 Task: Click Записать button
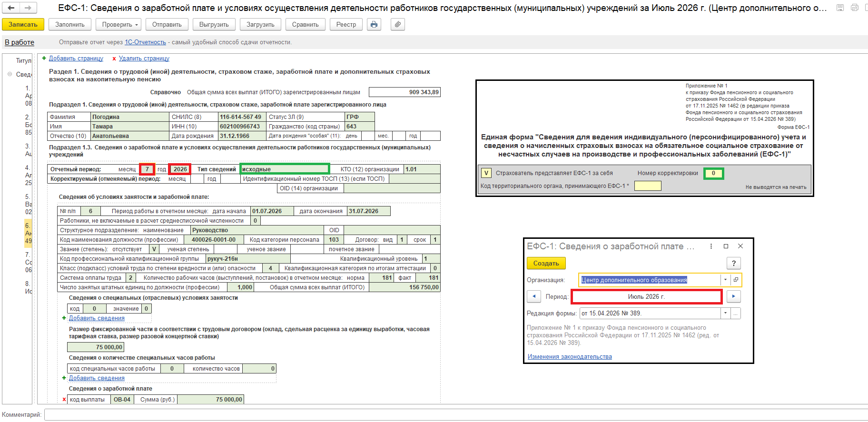pos(23,24)
